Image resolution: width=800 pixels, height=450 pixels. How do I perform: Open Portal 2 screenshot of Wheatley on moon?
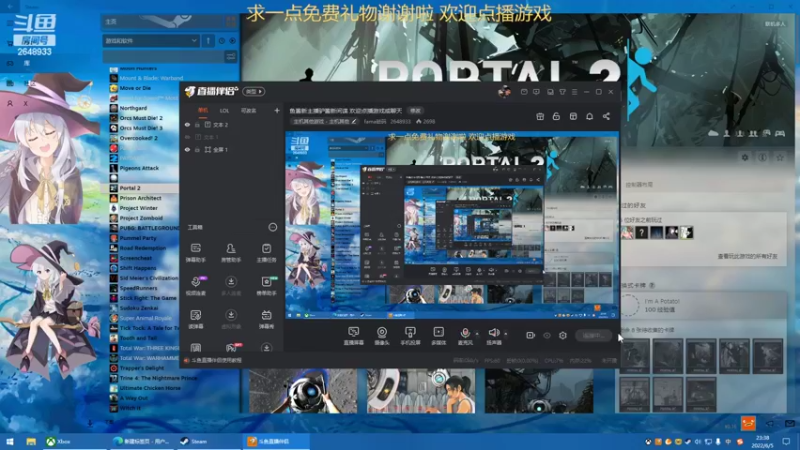pos(303,391)
